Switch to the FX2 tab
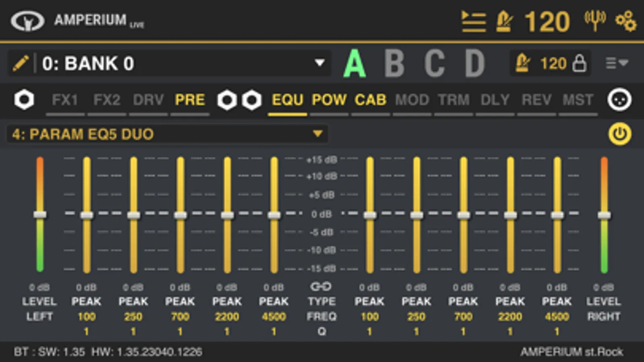The image size is (644, 362). (x=107, y=100)
